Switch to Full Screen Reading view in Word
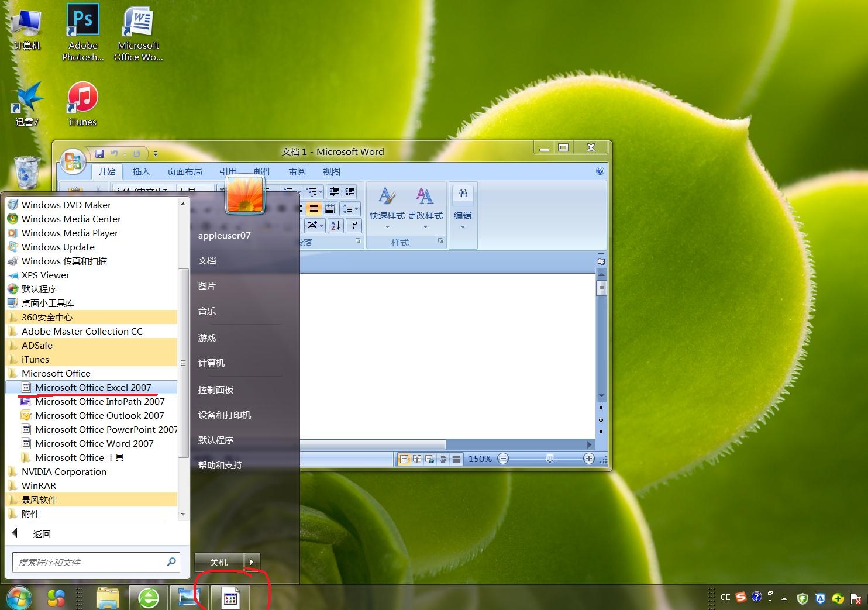Image resolution: width=868 pixels, height=610 pixels. click(x=417, y=459)
